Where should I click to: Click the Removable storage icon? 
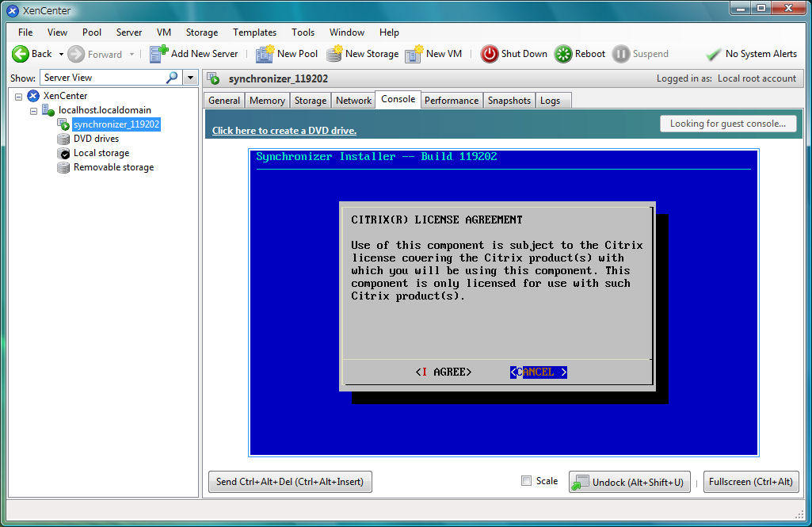[63, 167]
